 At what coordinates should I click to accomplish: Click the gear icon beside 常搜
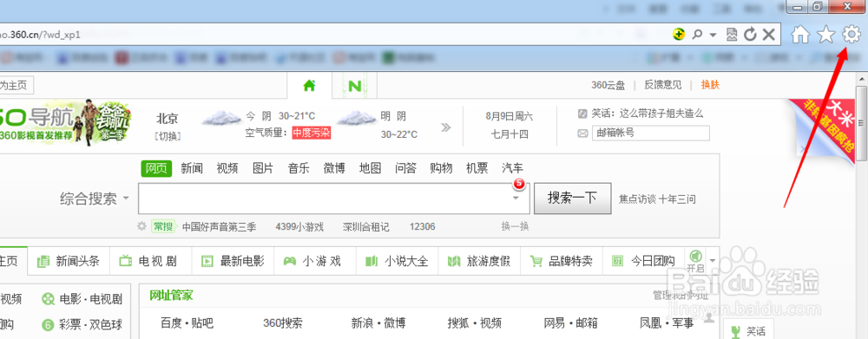pos(141,226)
